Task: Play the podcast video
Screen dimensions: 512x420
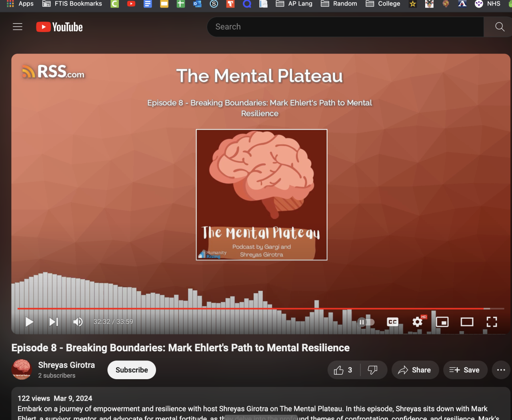Action: pos(29,322)
